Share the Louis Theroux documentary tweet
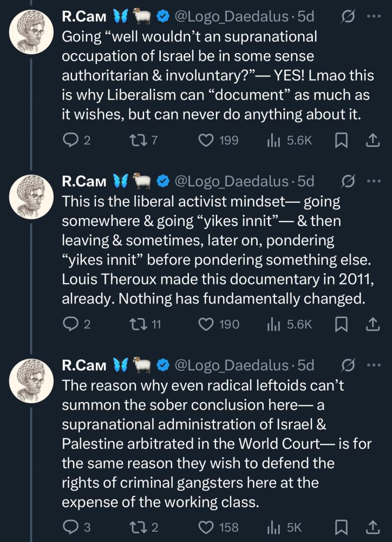This screenshot has height=542, width=392. (373, 324)
